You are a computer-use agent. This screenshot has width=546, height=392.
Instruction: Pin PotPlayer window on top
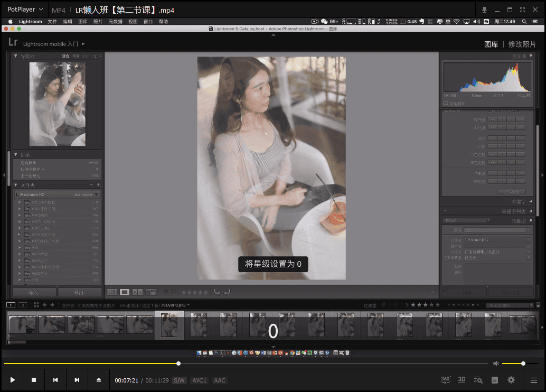point(484,10)
